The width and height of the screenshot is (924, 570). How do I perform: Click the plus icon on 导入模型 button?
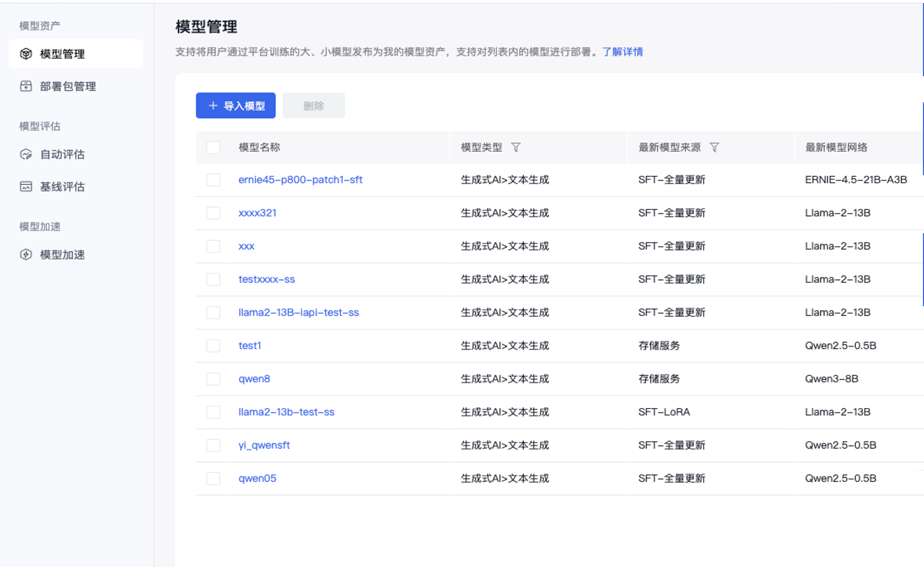pos(213,105)
